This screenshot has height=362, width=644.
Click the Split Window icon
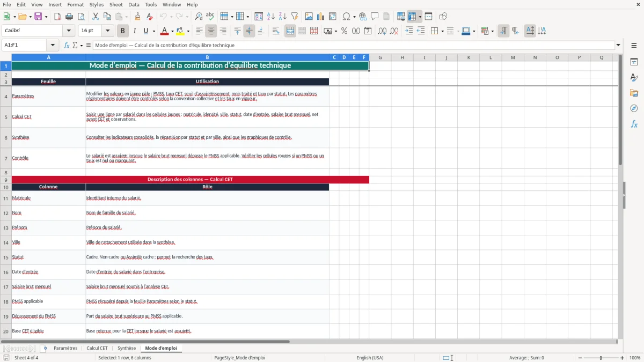[428, 17]
